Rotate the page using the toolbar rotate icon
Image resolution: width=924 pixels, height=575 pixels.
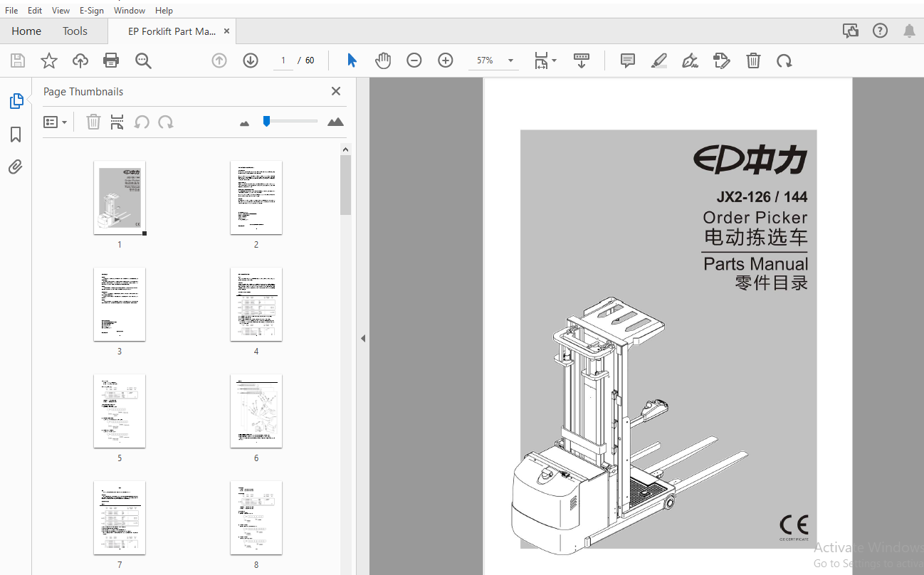784,61
